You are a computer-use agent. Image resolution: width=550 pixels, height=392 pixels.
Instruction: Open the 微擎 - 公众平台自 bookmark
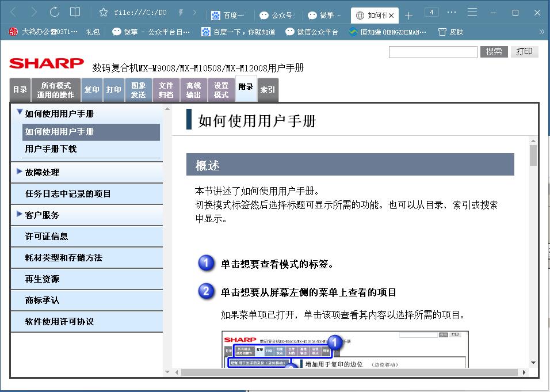151,32
